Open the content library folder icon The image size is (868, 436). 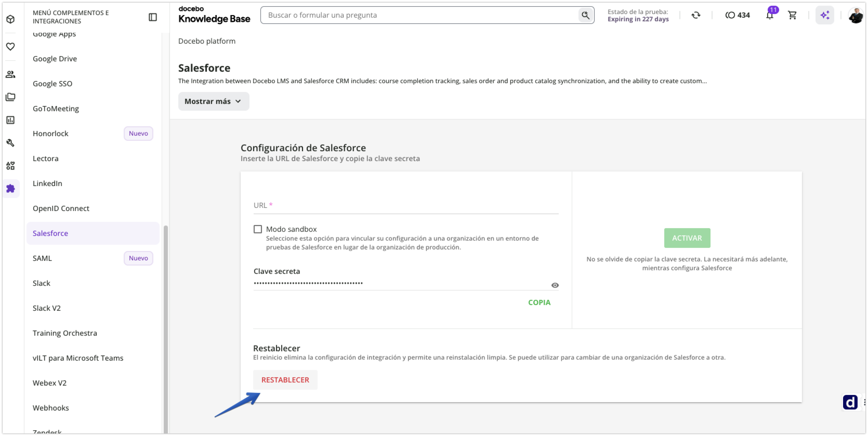[10, 97]
